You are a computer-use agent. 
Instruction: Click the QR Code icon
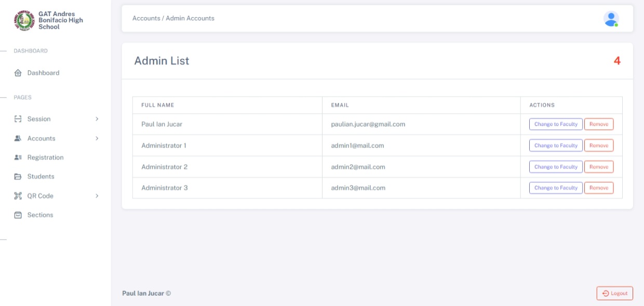click(18, 196)
